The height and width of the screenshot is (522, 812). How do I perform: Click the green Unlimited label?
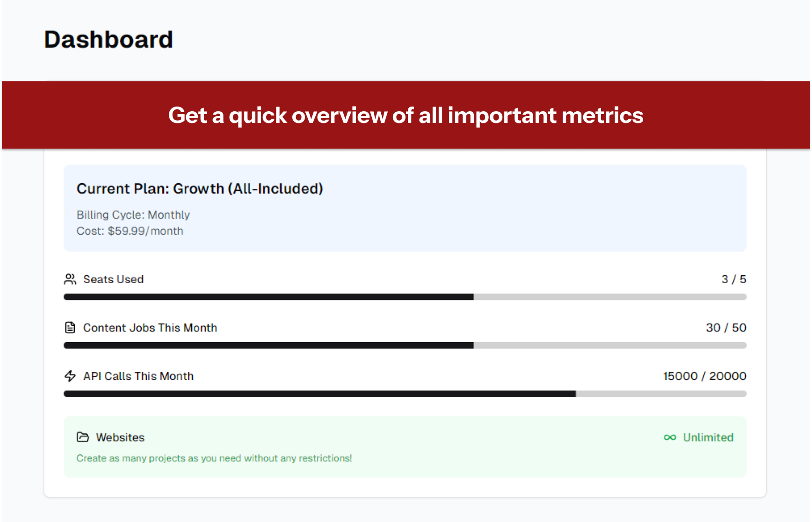click(x=708, y=437)
